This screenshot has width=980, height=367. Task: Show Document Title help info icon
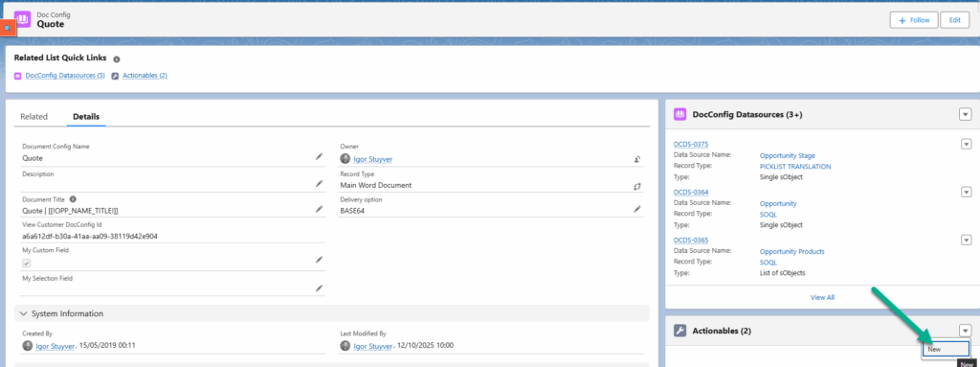click(73, 199)
